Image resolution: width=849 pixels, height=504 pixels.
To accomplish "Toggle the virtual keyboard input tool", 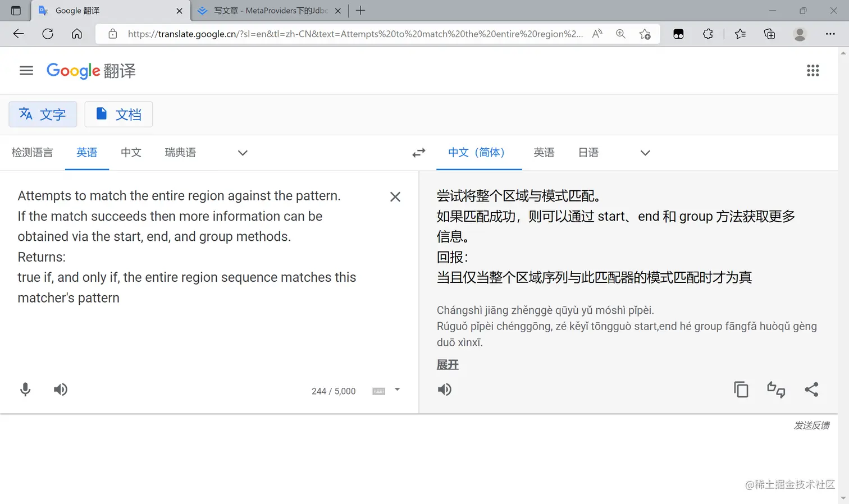I will point(379,391).
